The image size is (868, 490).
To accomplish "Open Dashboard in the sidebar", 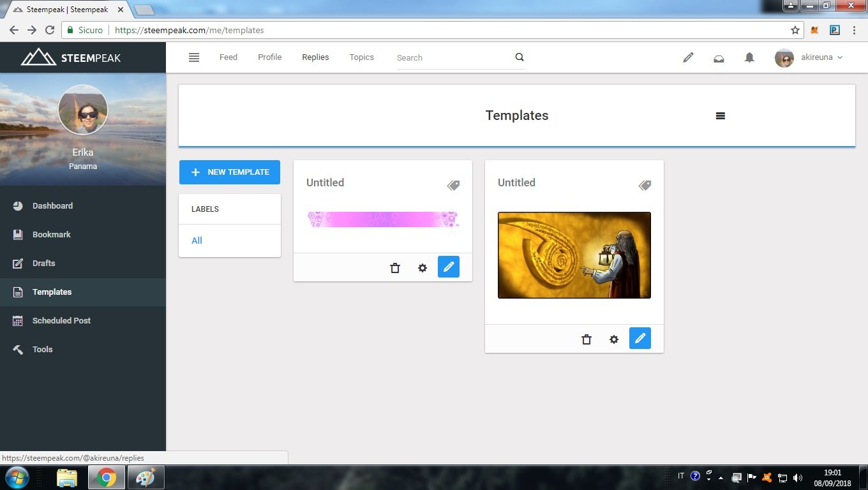I will pyautogui.click(x=83, y=206).
